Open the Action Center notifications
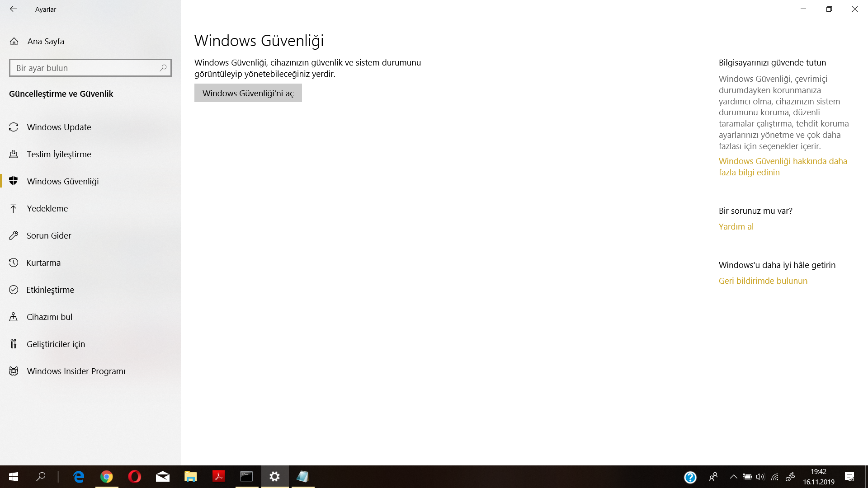868x488 pixels. (849, 477)
